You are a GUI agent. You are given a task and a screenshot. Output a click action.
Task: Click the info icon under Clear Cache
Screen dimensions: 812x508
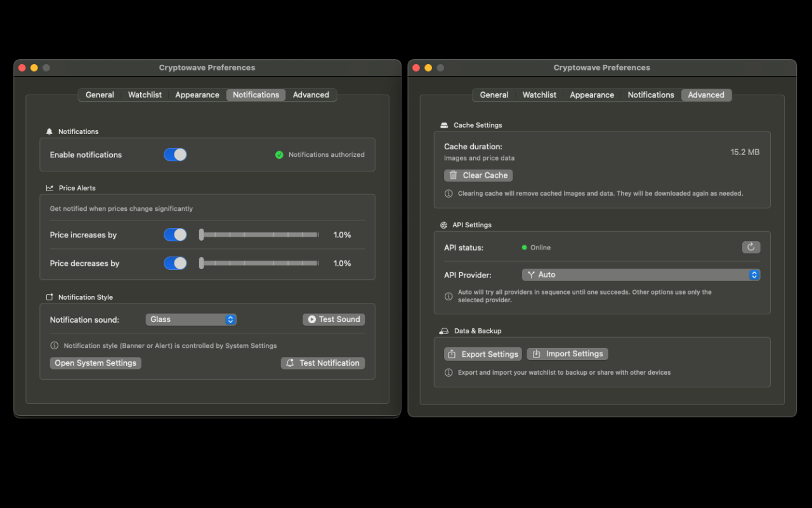[x=449, y=193]
